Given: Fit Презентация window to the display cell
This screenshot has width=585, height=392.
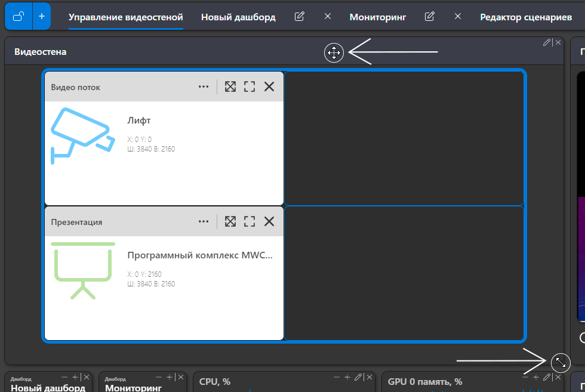Looking at the screenshot, I should (230, 221).
